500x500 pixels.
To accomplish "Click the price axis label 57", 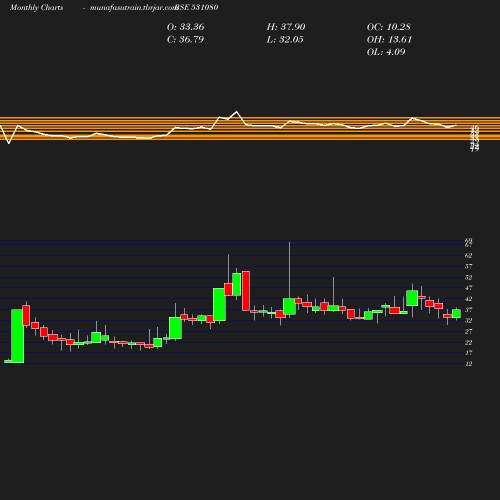I will (468, 266).
